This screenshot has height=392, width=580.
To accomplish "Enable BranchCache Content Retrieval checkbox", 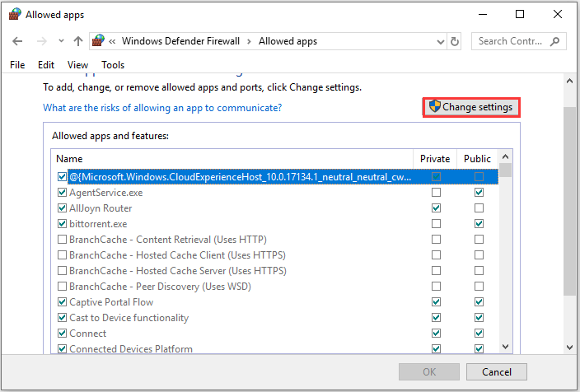I will 62,240.
